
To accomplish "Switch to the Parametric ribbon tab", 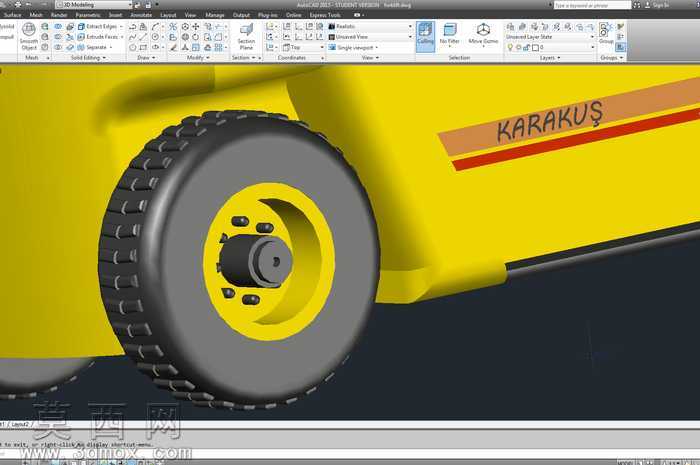I will pos(88,15).
